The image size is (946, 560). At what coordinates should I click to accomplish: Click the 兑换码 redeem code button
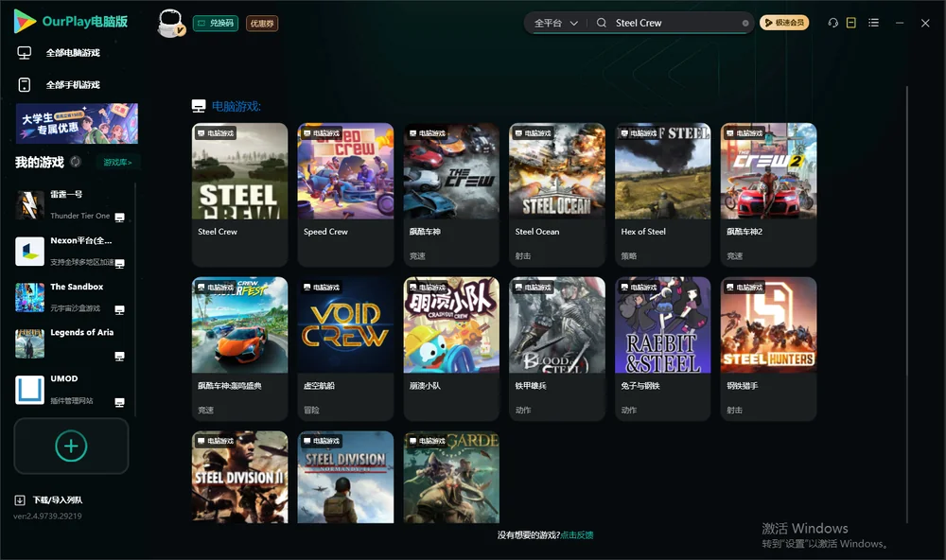point(216,23)
